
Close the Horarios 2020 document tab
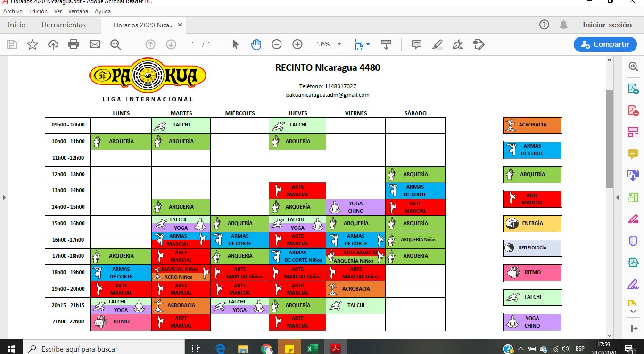180,25
